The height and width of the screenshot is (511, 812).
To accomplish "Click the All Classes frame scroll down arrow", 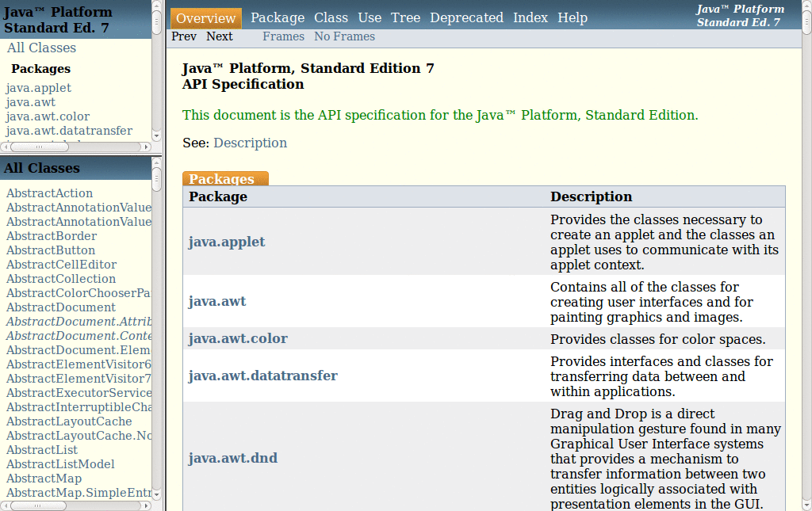I will click(x=156, y=495).
